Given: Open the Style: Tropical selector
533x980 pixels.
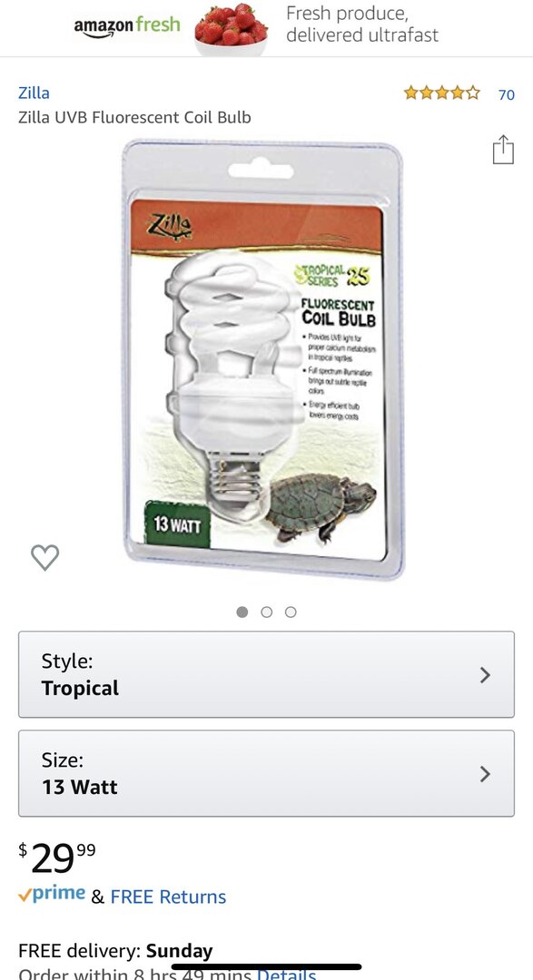Looking at the screenshot, I should tap(267, 674).
